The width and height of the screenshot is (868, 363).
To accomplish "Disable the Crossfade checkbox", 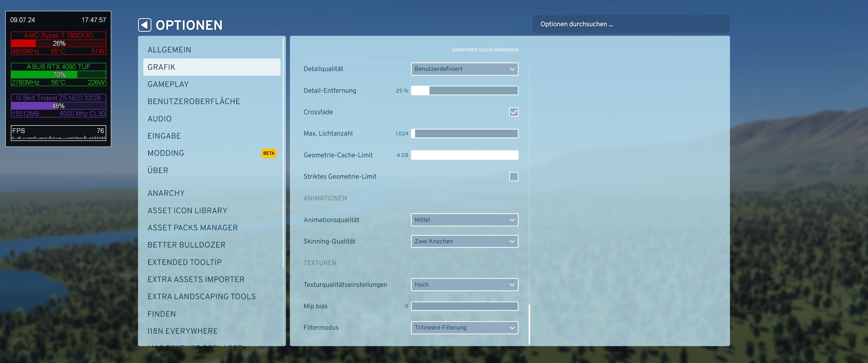I will pos(513,112).
